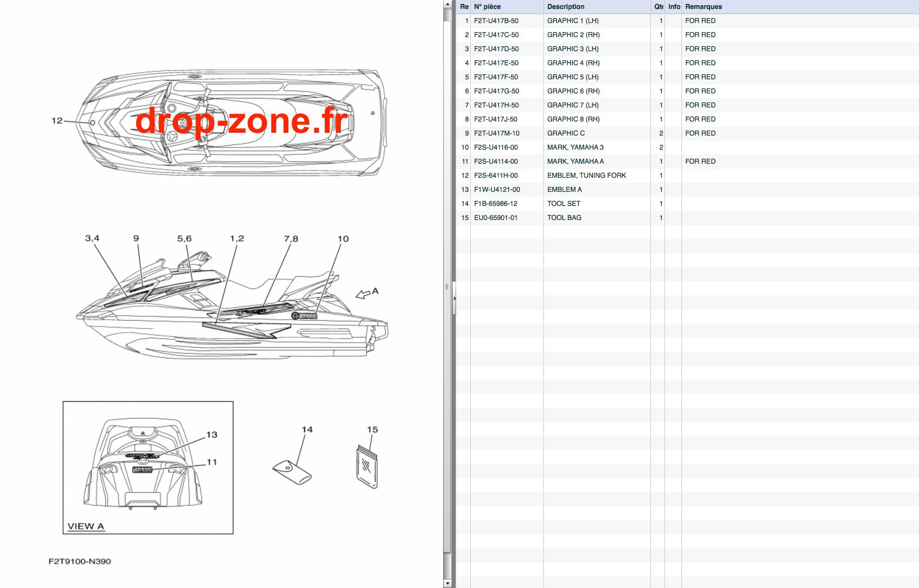Select part number EU0-65901-01
This screenshot has width=919, height=588.
point(496,218)
